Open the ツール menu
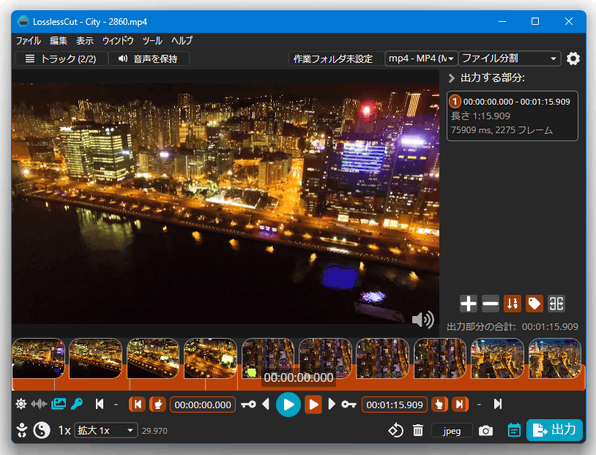Image resolution: width=596 pixels, height=455 pixels. pyautogui.click(x=152, y=41)
